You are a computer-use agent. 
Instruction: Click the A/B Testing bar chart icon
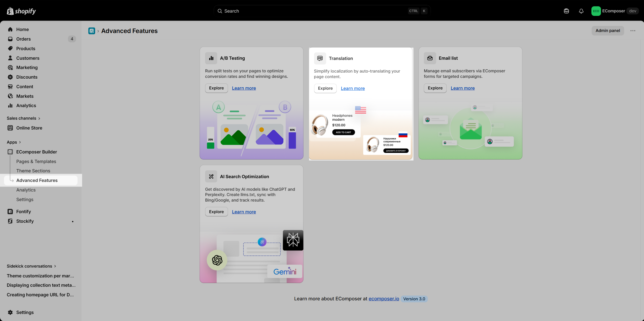click(211, 58)
